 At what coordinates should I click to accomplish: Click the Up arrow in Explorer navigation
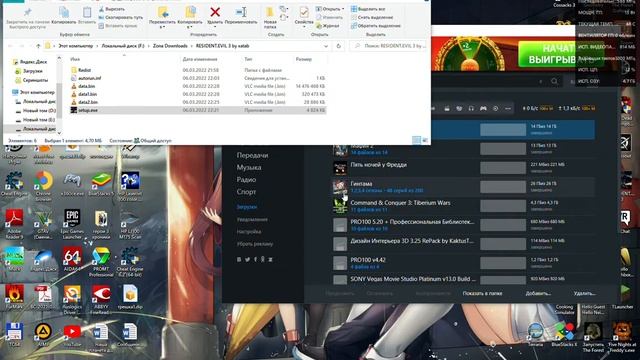click(x=38, y=46)
